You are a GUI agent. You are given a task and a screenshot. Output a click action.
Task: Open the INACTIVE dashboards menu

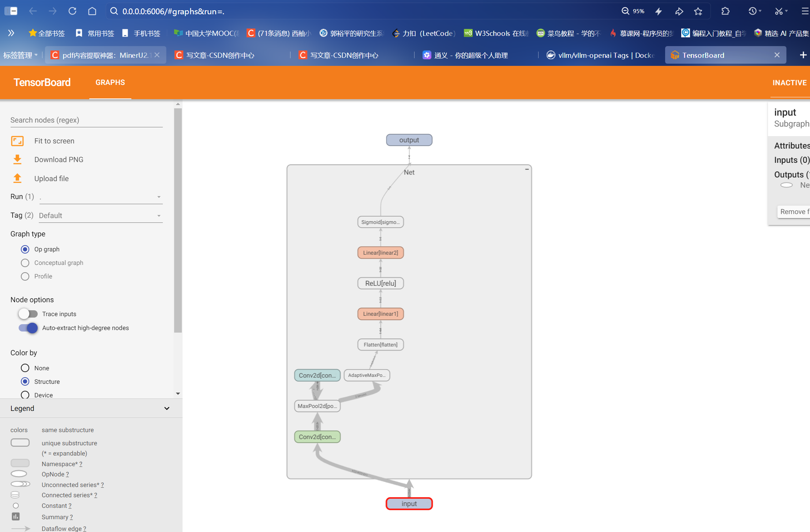click(x=789, y=83)
